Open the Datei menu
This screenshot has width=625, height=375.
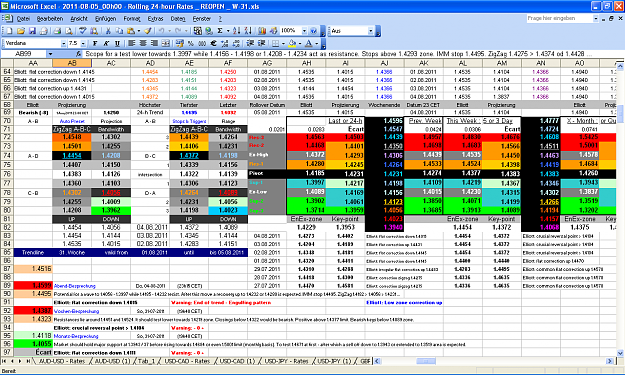[23, 19]
